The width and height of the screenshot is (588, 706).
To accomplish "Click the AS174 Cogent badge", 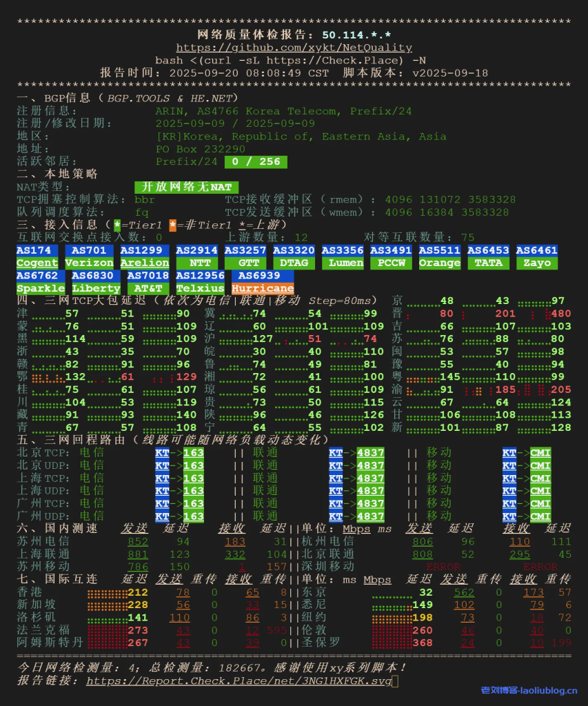I will (37, 256).
